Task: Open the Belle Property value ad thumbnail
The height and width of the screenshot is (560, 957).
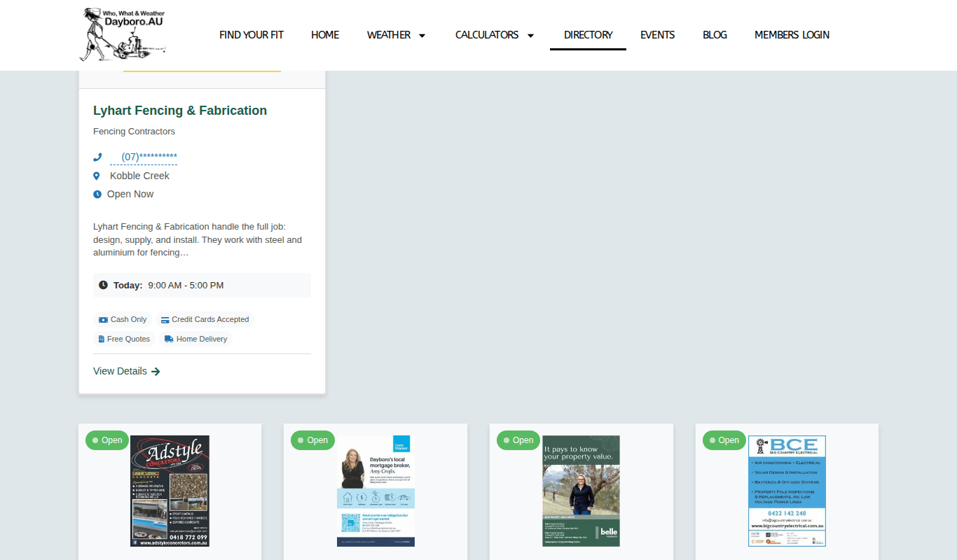Action: 581,491
